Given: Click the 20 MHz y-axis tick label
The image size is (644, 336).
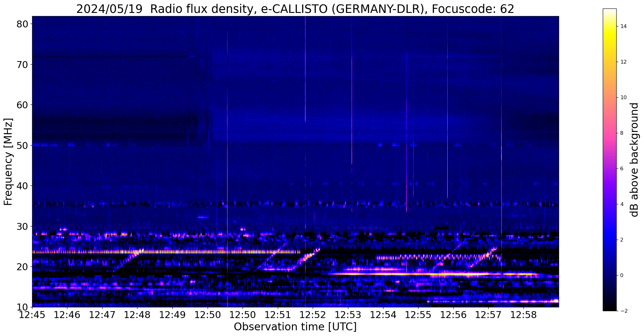Looking at the screenshot, I should point(22,266).
